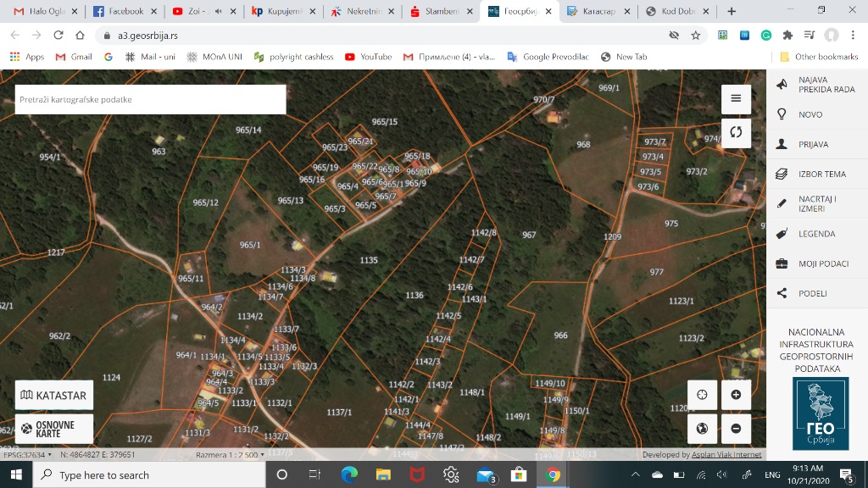The width and height of the screenshot is (868, 488).
Task: Open the hamburger menu on the map
Action: pyautogui.click(x=736, y=98)
